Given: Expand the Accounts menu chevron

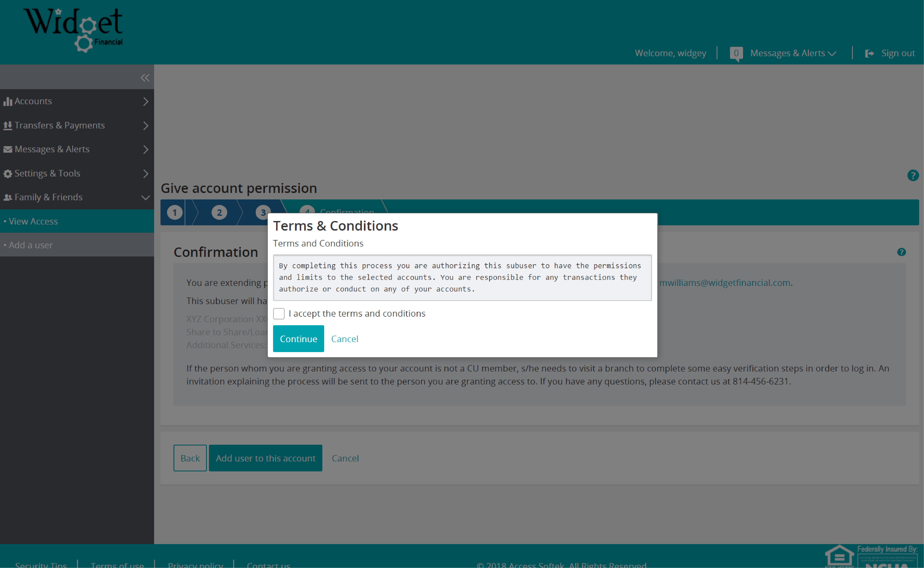Looking at the screenshot, I should [146, 101].
